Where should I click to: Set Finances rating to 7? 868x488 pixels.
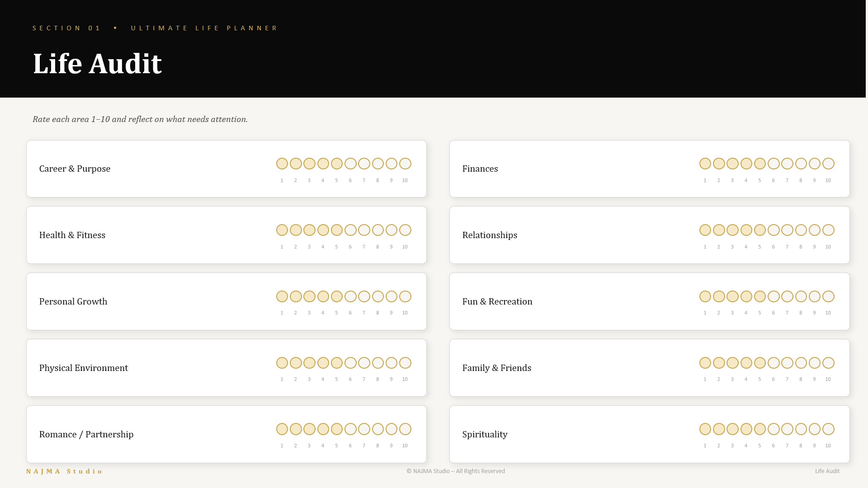point(787,164)
